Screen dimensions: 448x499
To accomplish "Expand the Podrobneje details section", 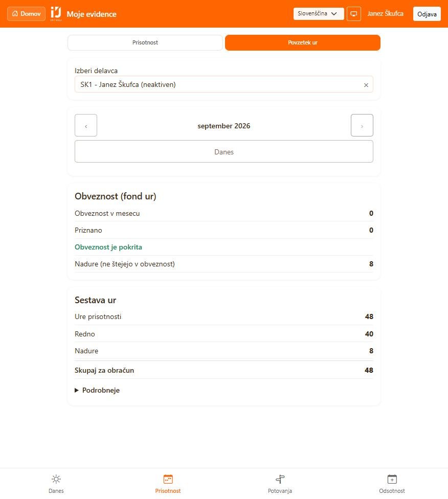I will [x=97, y=390].
